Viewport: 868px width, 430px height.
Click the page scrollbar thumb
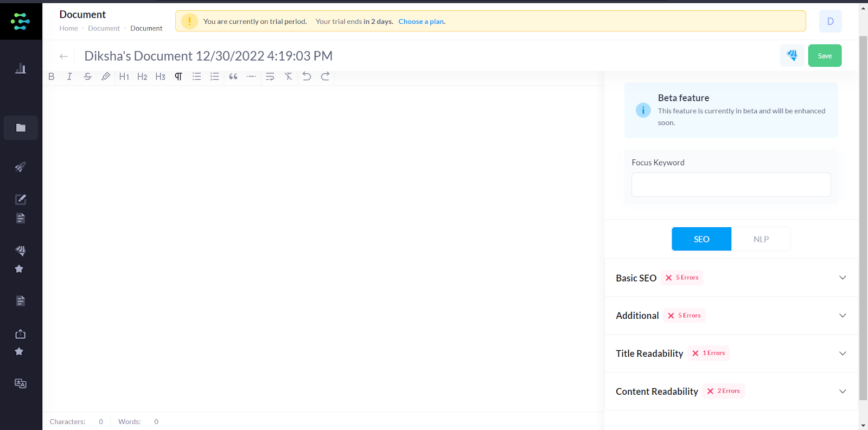(863, 218)
